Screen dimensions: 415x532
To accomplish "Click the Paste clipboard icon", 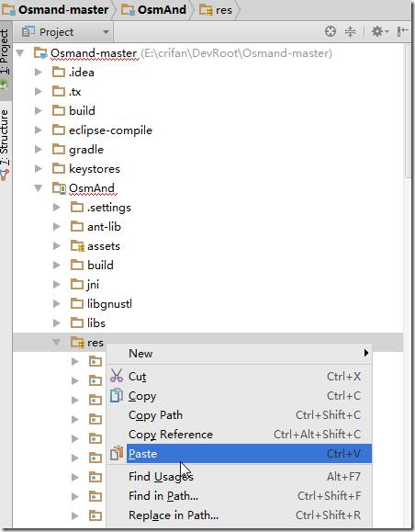I will click(117, 453).
